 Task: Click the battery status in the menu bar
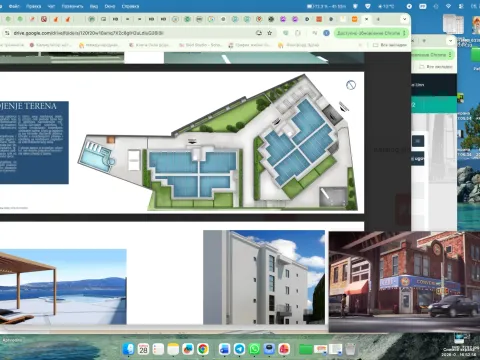click(326, 6)
